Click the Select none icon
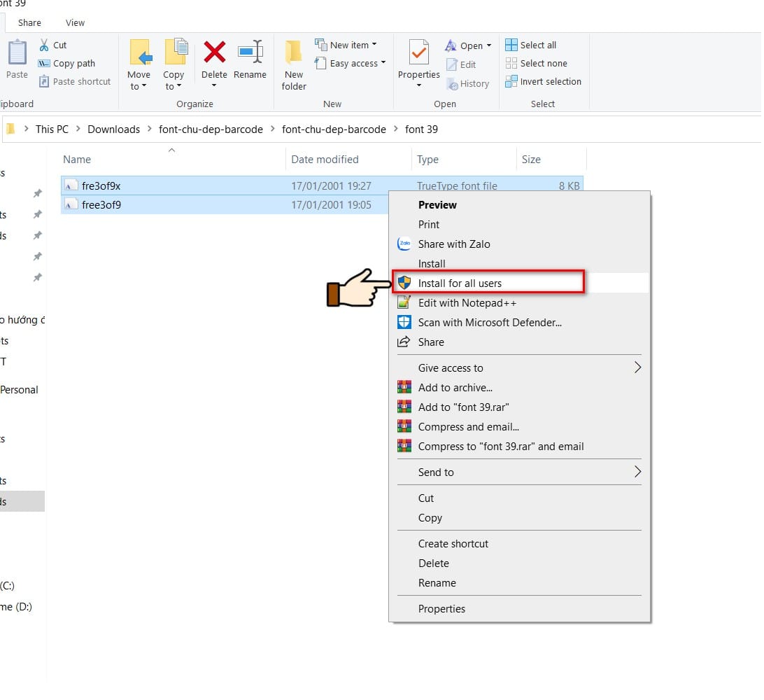This screenshot has height=700, width=764. click(511, 64)
